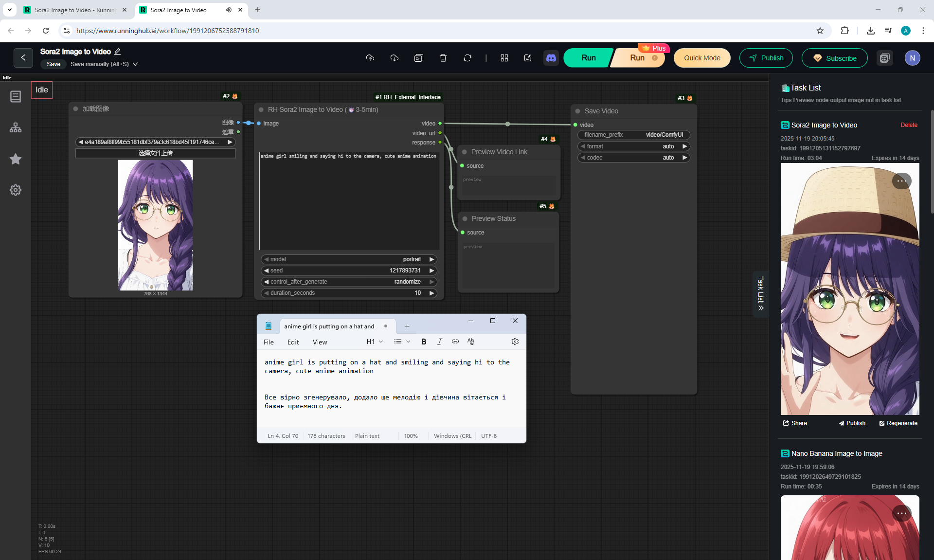Screen dimensions: 934x560
Task: Open the model portrait selector
Action: tap(349, 259)
